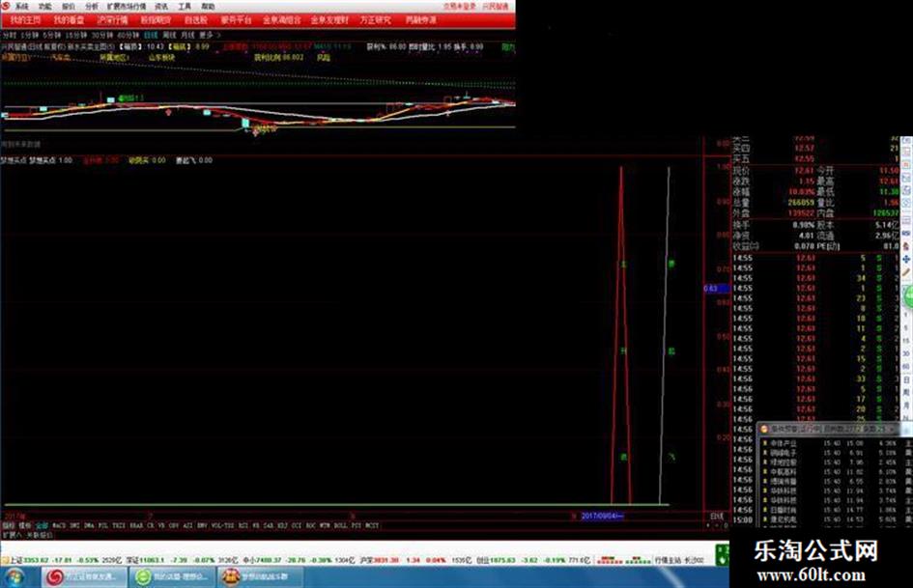Click the 现价 12.61 quote value
Image resolution: width=913 pixels, height=588 pixels.
(x=804, y=171)
